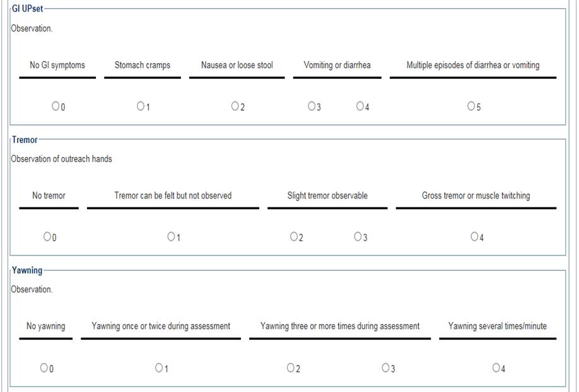
Task: Click "Multiple episodes of diarrhea or vomiting" text
Action: tap(472, 65)
